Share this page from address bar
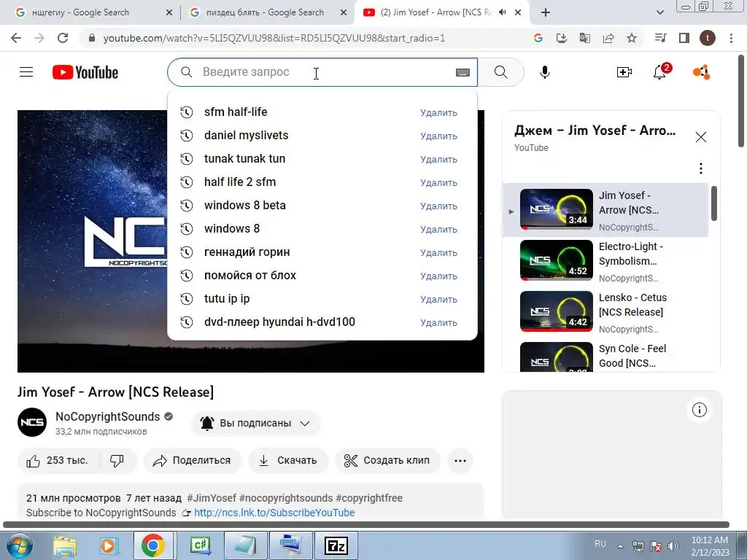Image resolution: width=747 pixels, height=560 pixels. click(x=608, y=38)
